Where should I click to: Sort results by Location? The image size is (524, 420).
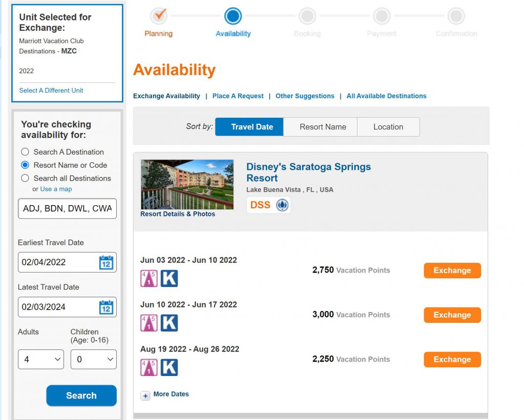coord(388,127)
